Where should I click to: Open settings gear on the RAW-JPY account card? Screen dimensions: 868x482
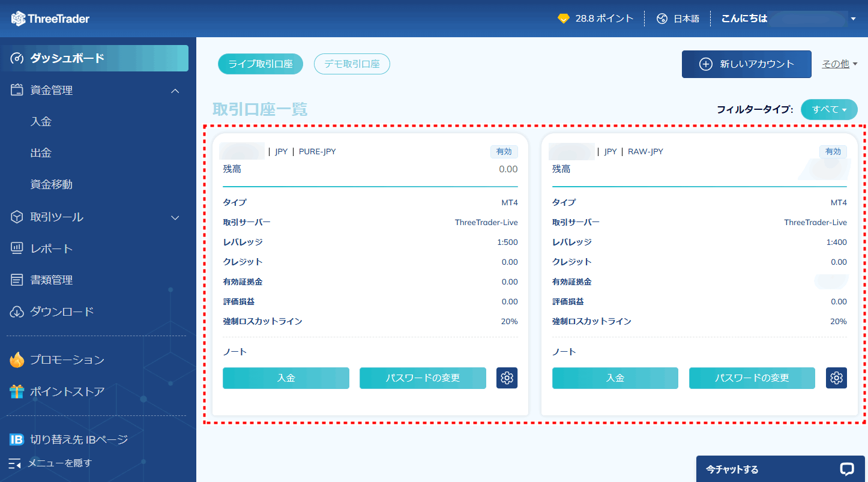point(836,378)
